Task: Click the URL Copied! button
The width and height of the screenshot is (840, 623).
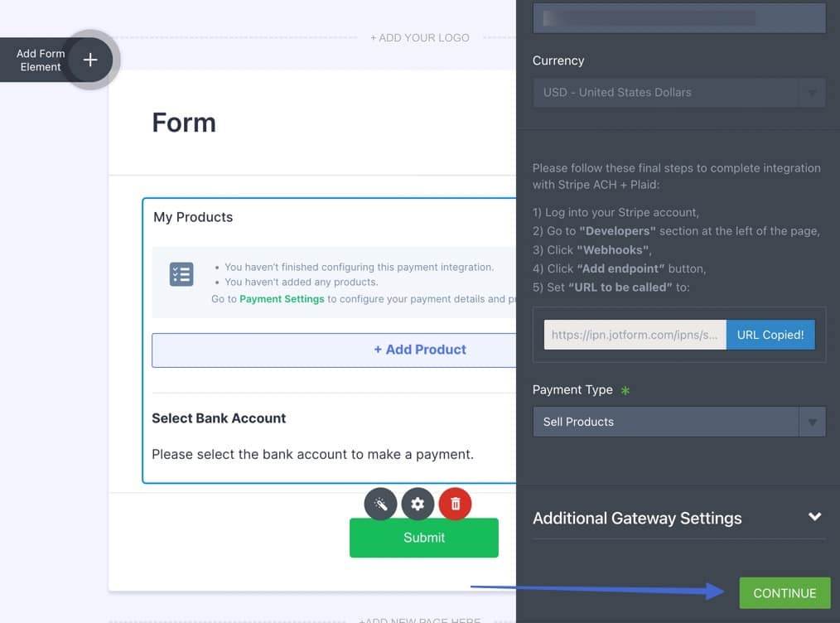Action: (770, 335)
